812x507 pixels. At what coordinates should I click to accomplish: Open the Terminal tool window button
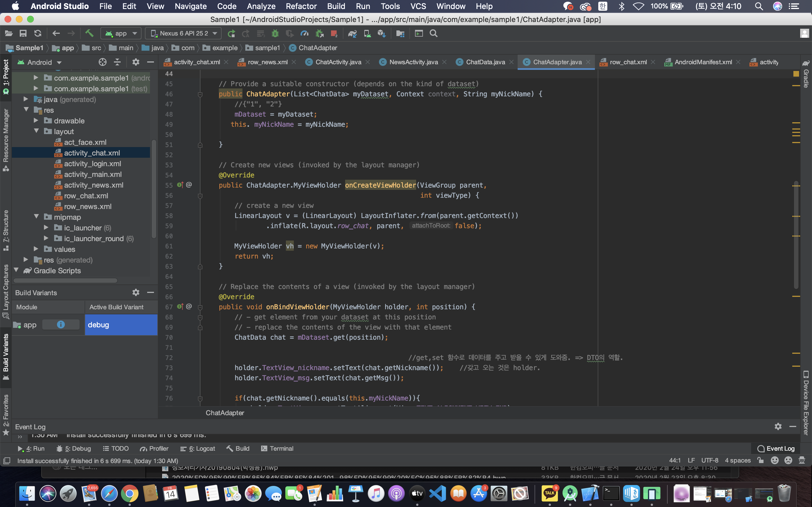tap(277, 448)
